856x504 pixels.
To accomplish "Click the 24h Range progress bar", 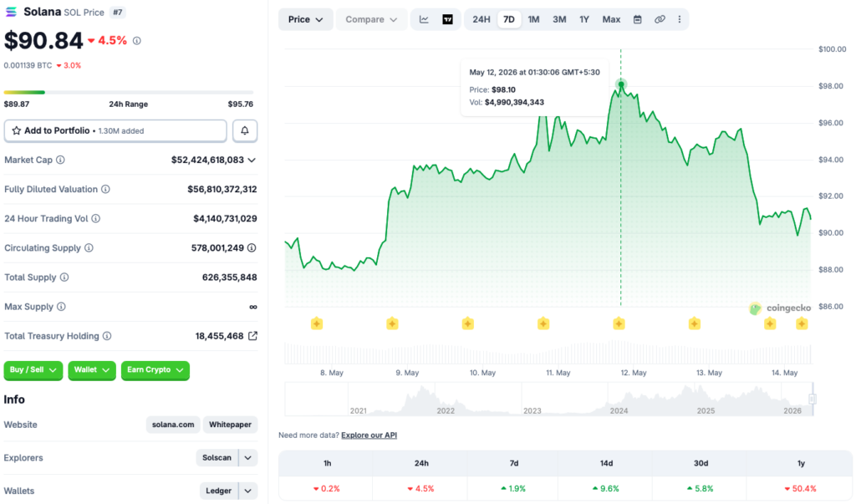I will click(x=128, y=92).
